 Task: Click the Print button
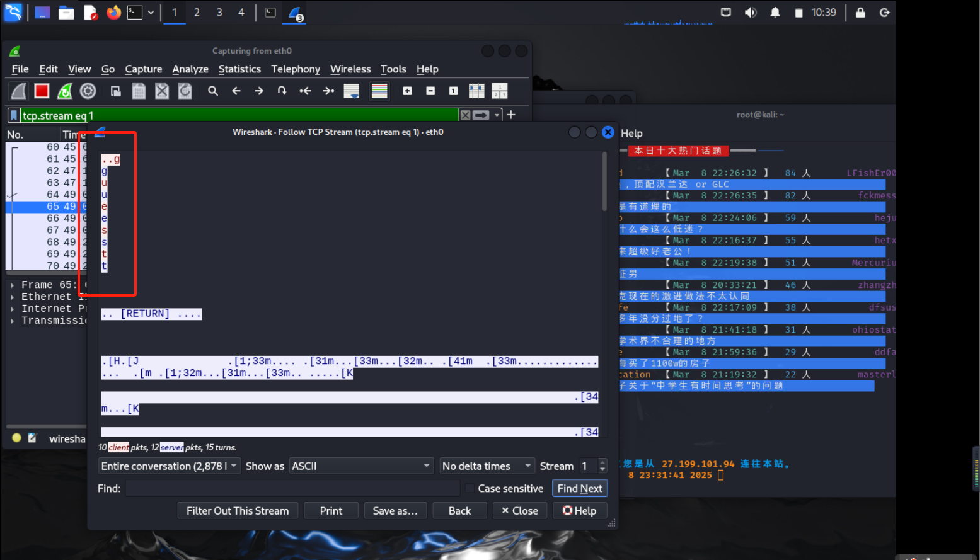tap(331, 511)
